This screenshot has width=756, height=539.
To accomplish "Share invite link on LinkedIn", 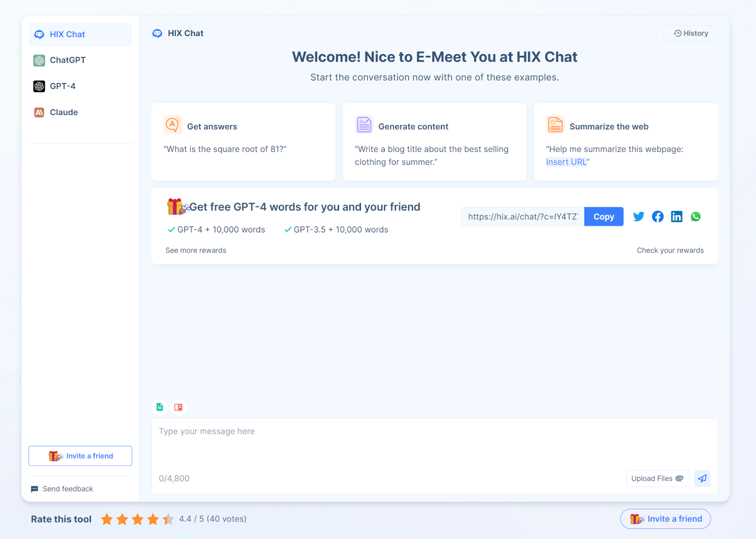I will (x=677, y=216).
